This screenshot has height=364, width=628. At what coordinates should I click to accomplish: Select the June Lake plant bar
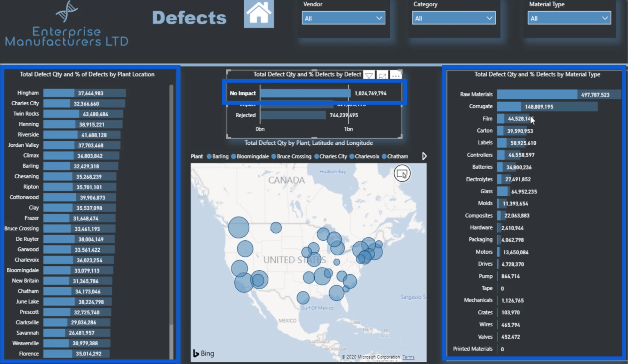coord(77,302)
